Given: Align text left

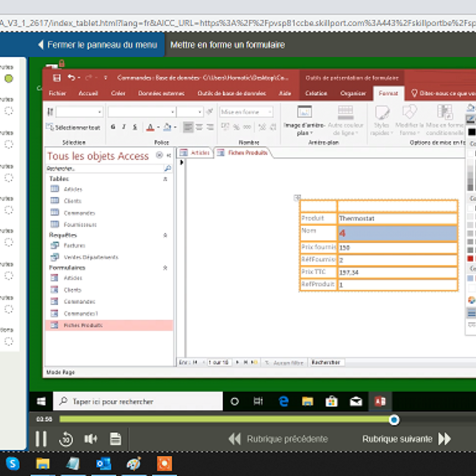Looking at the screenshot, I should tap(188, 127).
